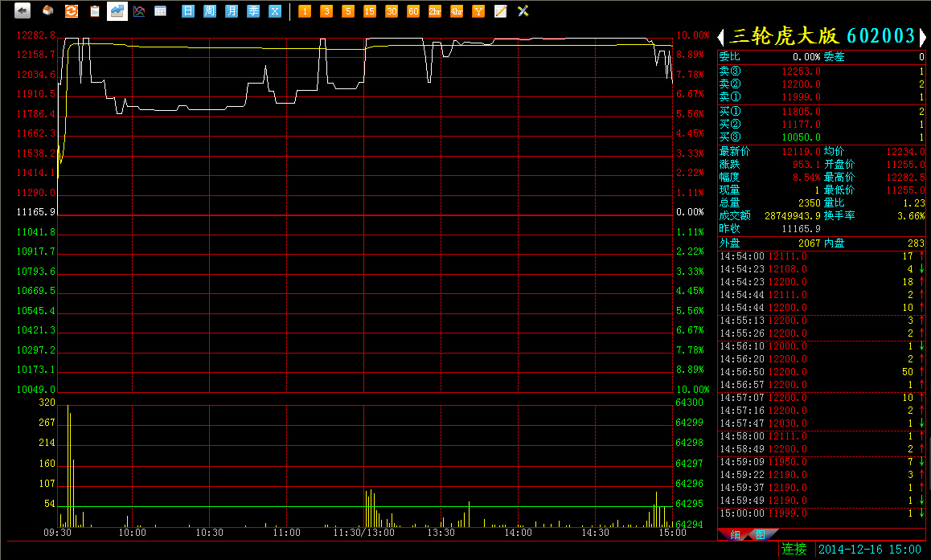The height and width of the screenshot is (560, 931).
Task: Go to next stock with right arrow
Action: click(923, 38)
